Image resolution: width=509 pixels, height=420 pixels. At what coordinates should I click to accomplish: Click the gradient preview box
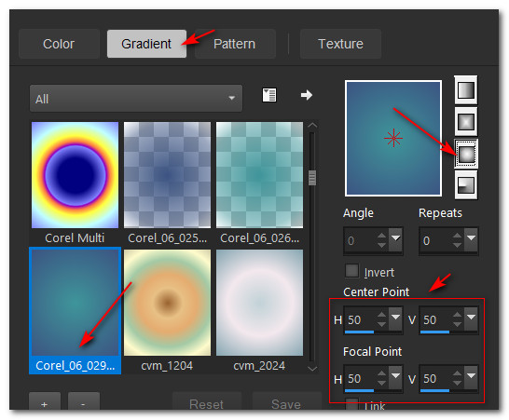pos(393,139)
